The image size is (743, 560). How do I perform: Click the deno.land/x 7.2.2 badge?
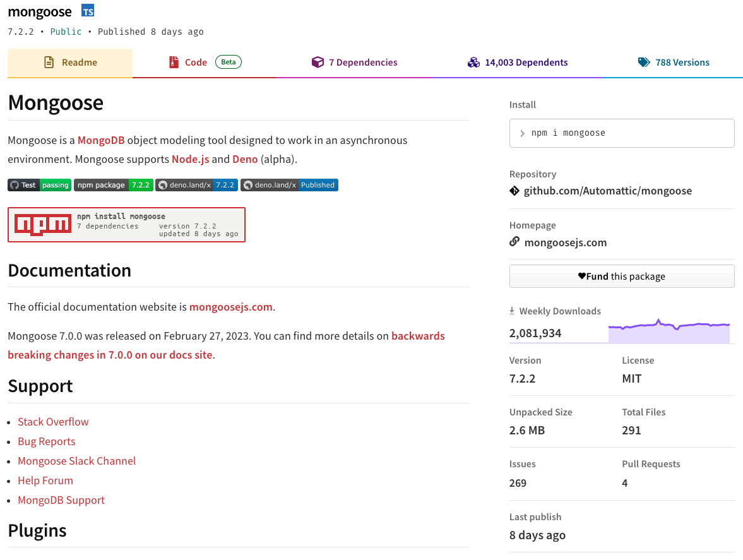click(x=196, y=185)
